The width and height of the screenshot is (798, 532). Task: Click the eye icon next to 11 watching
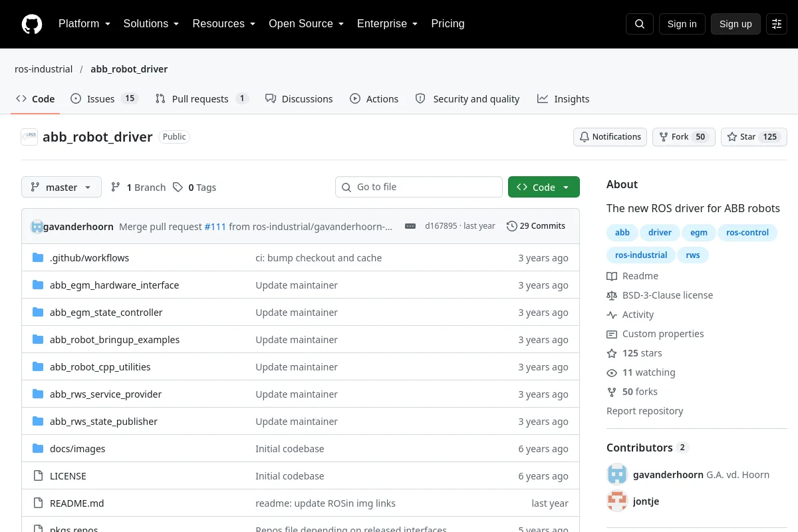point(612,372)
